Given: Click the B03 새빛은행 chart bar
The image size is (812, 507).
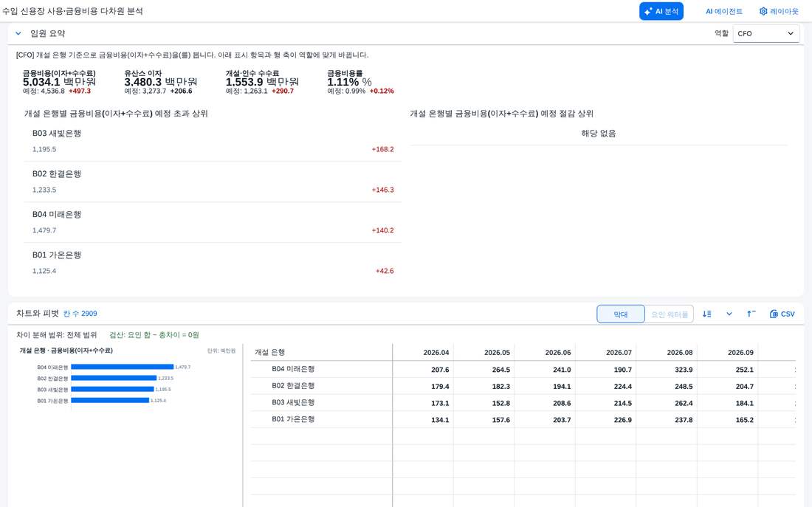Looking at the screenshot, I should [x=112, y=389].
